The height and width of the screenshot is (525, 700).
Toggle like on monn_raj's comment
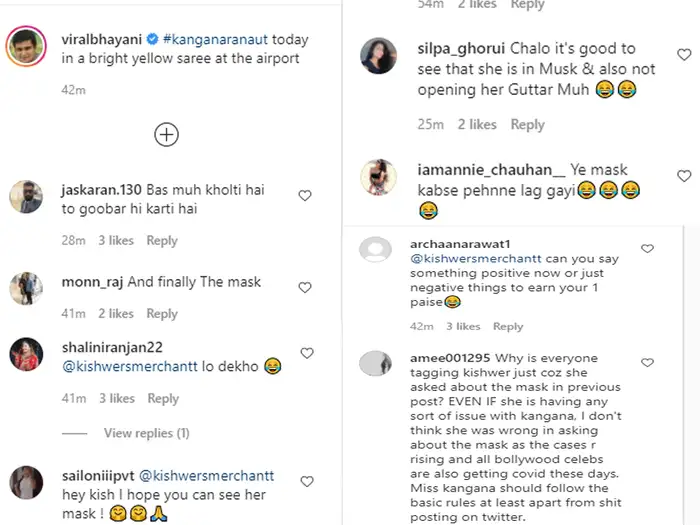tap(306, 288)
